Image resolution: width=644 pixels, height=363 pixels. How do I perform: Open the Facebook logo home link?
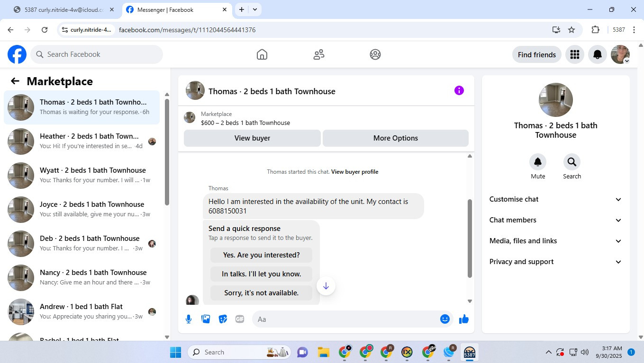[17, 54]
